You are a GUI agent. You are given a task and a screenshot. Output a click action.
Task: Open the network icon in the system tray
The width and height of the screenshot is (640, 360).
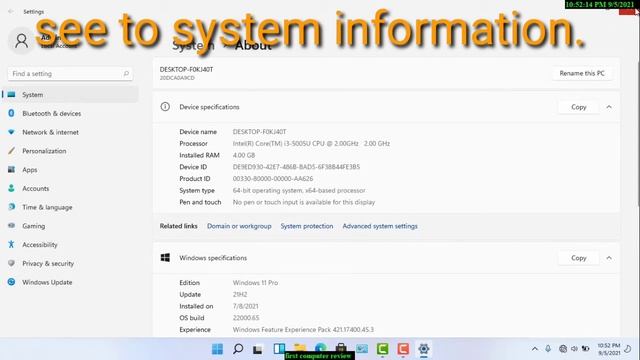tap(563, 349)
